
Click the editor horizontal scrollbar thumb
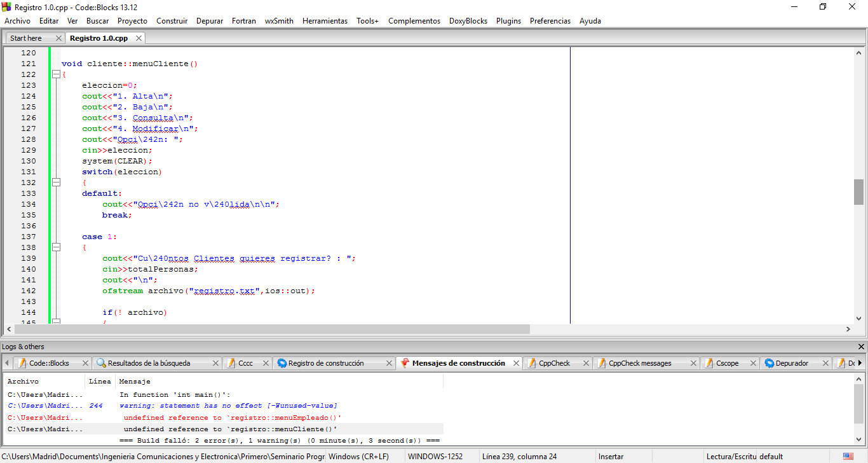pyautogui.click(x=272, y=329)
